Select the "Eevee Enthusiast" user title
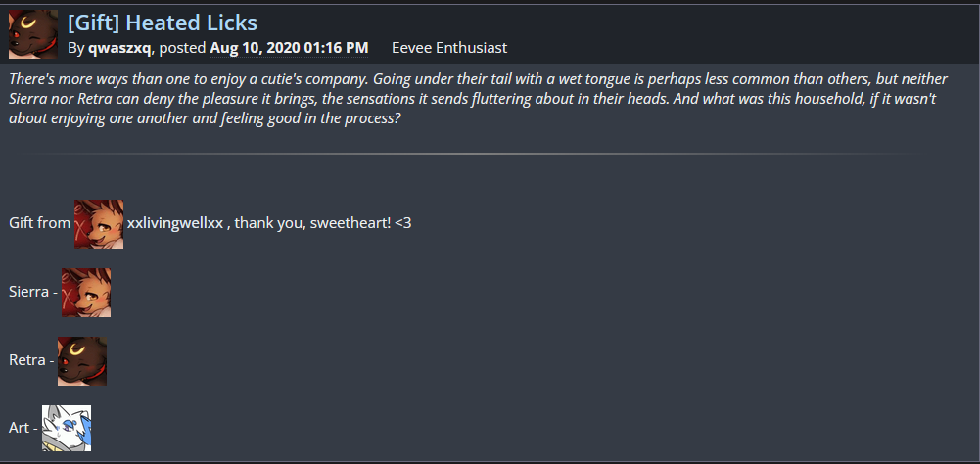This screenshot has height=464, width=980. coord(448,47)
